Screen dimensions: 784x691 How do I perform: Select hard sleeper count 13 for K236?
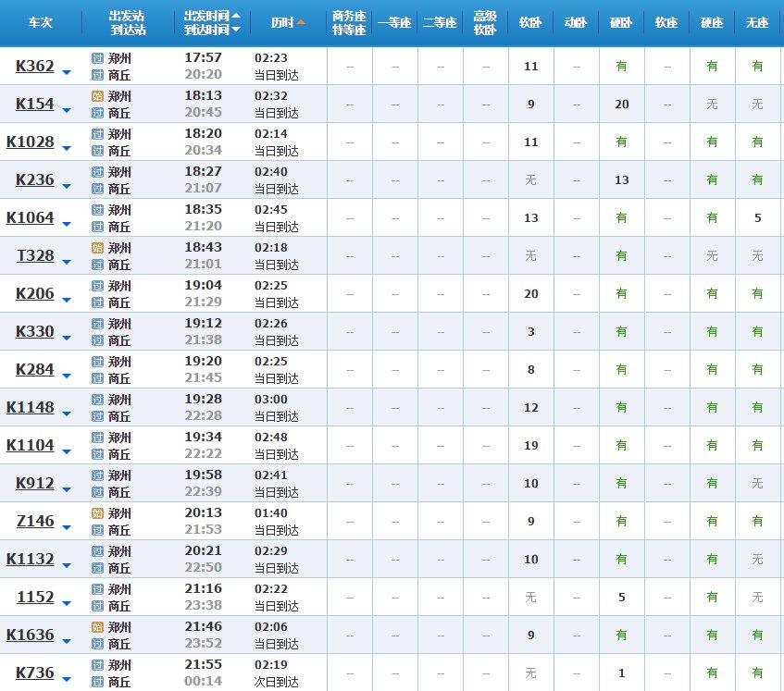pyautogui.click(x=621, y=180)
